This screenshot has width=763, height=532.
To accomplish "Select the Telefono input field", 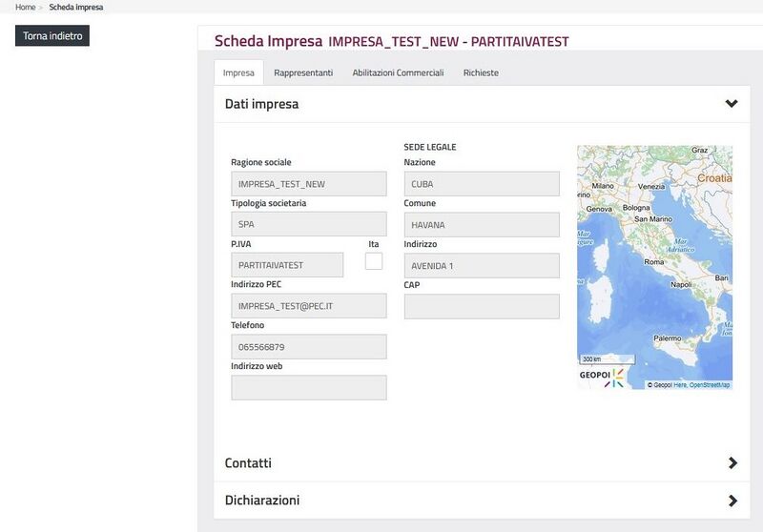I will pyautogui.click(x=308, y=347).
